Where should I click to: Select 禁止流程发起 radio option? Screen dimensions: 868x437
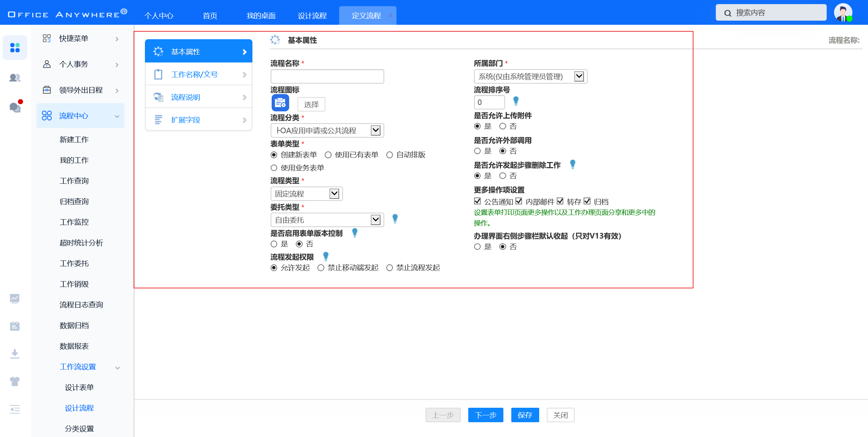pyautogui.click(x=389, y=268)
